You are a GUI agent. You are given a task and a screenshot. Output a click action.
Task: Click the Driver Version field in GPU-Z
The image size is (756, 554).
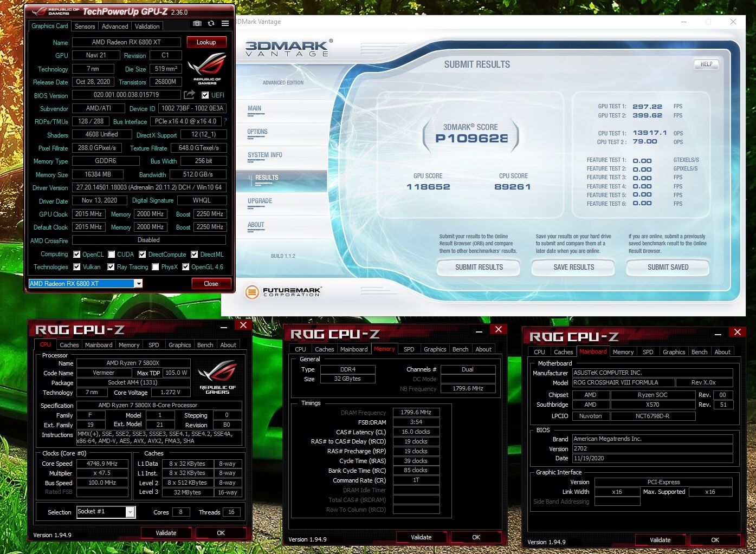click(149, 187)
